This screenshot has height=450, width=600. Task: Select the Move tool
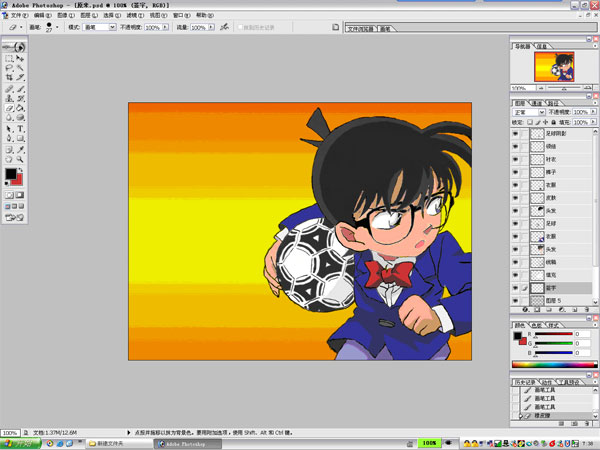click(x=20, y=59)
